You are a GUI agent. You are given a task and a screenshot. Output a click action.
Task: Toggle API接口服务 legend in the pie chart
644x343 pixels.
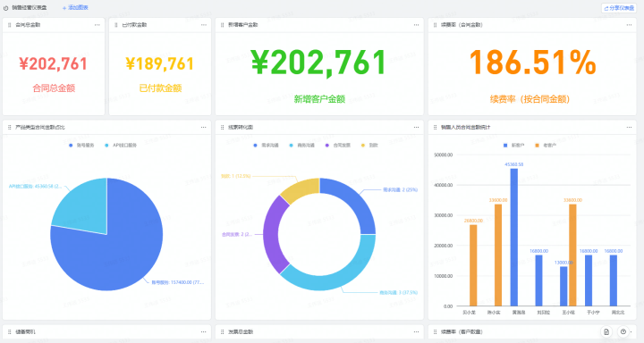[121, 146]
